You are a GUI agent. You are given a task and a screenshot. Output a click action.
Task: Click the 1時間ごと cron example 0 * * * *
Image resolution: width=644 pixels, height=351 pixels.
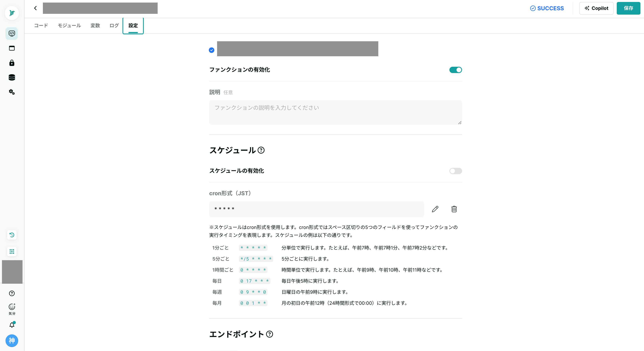coord(253,270)
